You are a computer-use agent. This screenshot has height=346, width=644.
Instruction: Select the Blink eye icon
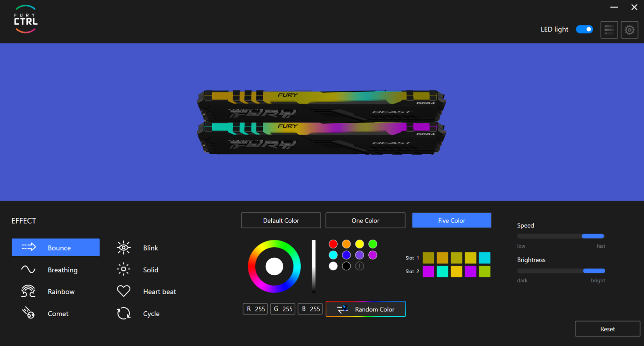pos(124,247)
